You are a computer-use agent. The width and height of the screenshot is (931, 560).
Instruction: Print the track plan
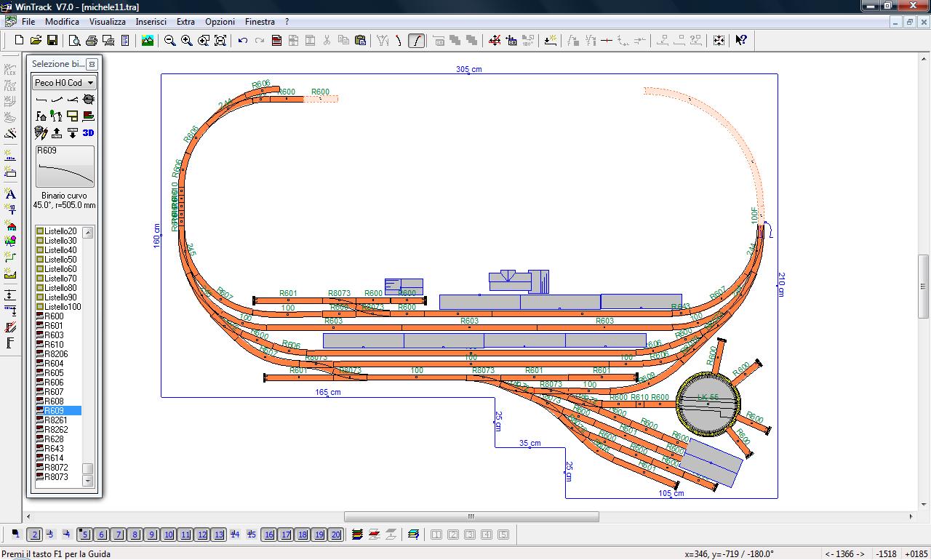[92, 41]
